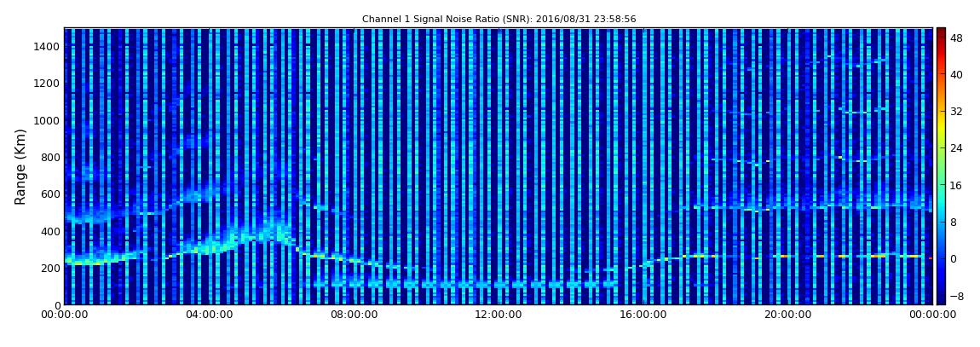Click the 1400 tick on the range axis

(46, 46)
